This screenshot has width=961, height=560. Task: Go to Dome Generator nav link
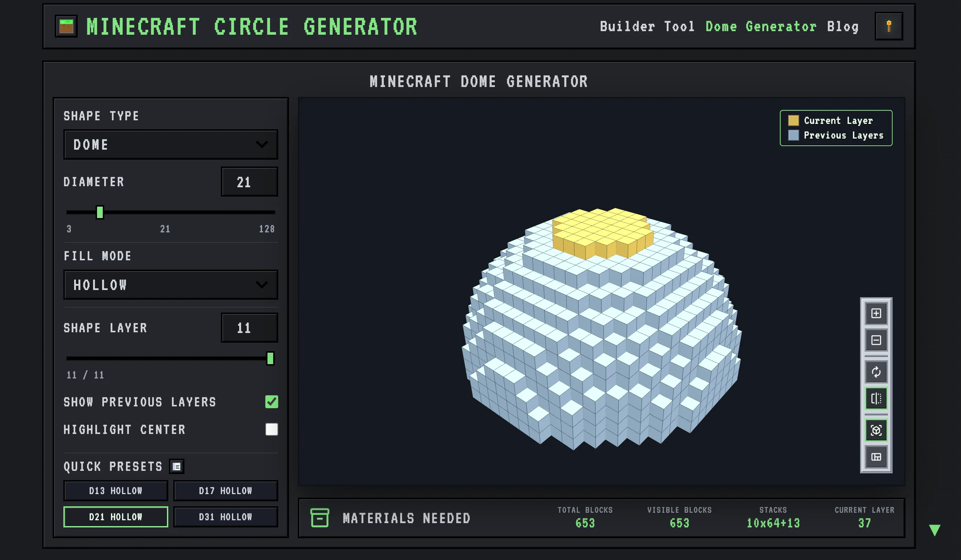click(x=761, y=27)
